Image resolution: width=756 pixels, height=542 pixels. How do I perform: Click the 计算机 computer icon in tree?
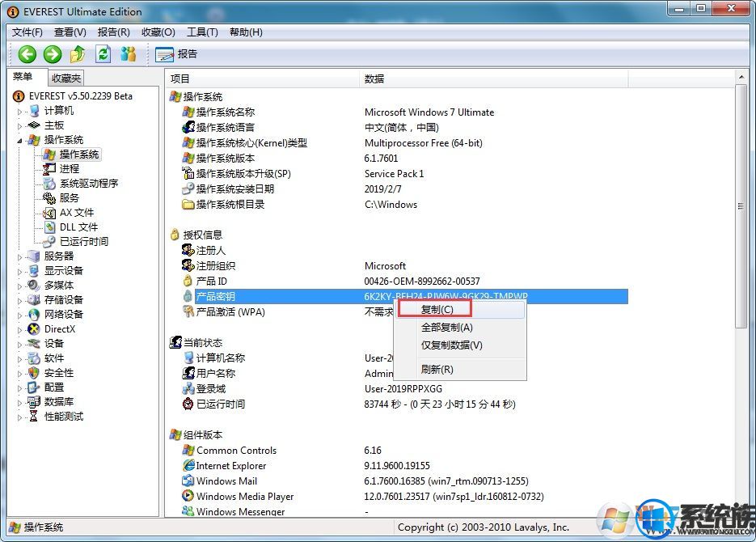tap(34, 111)
